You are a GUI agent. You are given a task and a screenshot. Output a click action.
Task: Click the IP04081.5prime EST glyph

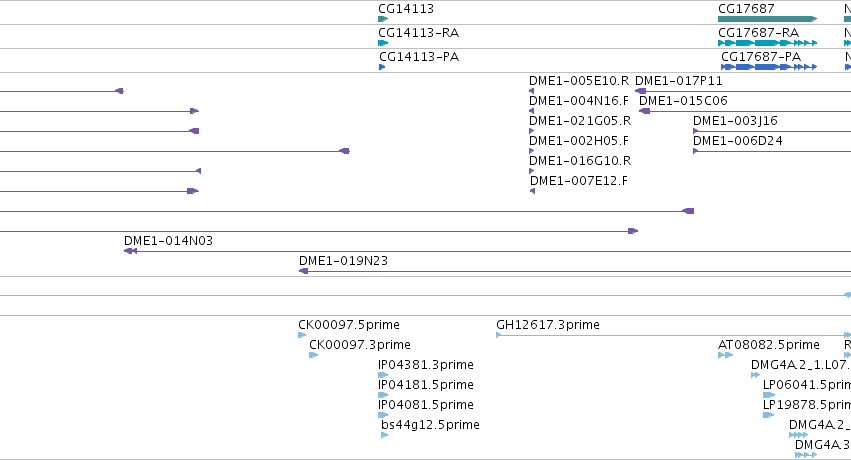tap(383, 415)
